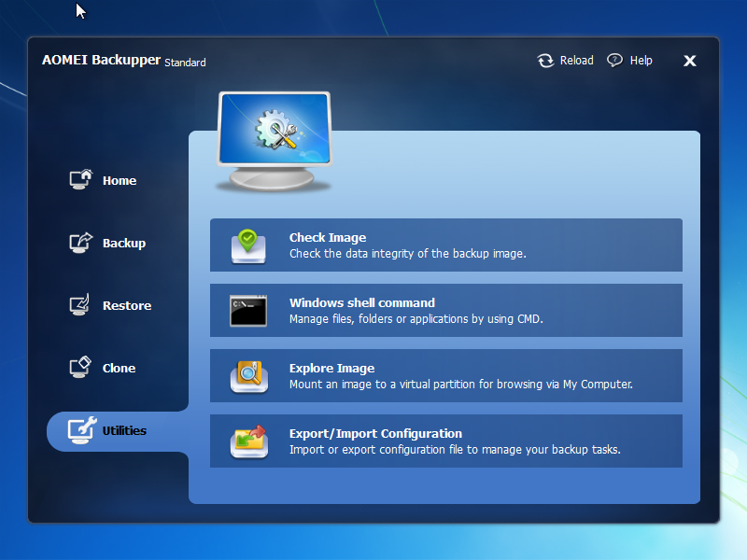747x560 pixels.
Task: Go to the Home tab label
Action: pyautogui.click(x=120, y=181)
